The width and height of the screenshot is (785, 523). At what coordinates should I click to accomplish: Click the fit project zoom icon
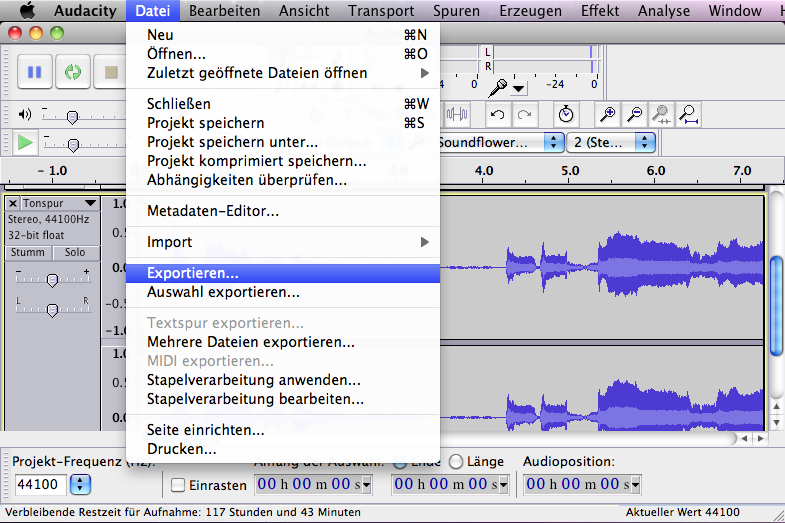tap(689, 114)
